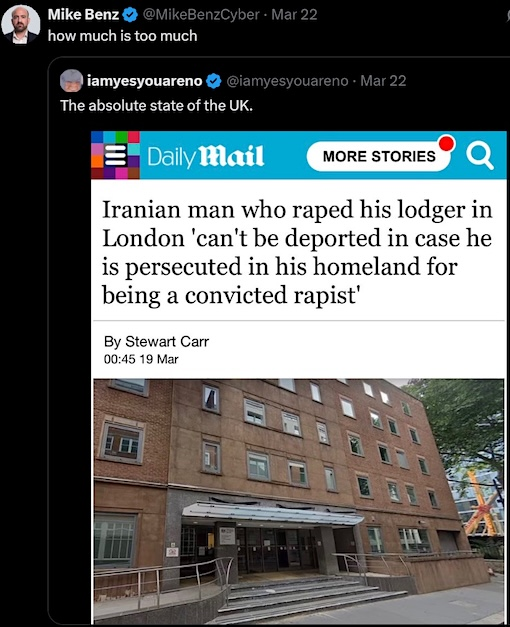Open @iamyesyouareno handle link

tap(287, 81)
